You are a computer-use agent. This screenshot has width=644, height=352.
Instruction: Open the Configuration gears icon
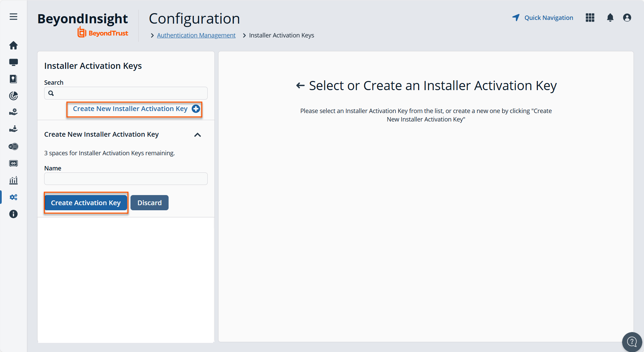pos(13,197)
